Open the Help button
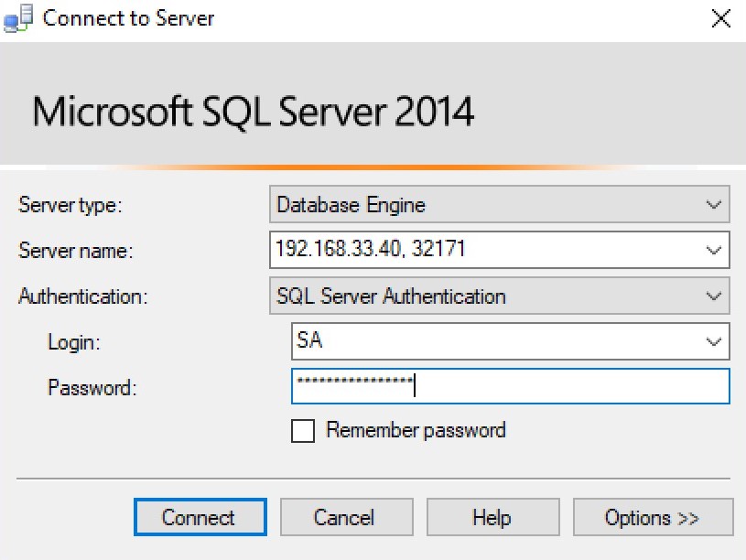The width and height of the screenshot is (746, 560). click(492, 517)
